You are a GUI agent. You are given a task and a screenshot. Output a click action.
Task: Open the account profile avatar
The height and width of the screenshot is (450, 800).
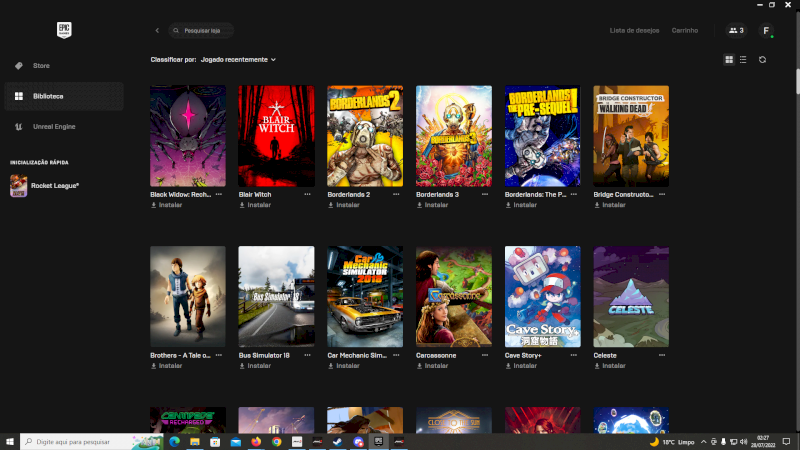pos(766,31)
